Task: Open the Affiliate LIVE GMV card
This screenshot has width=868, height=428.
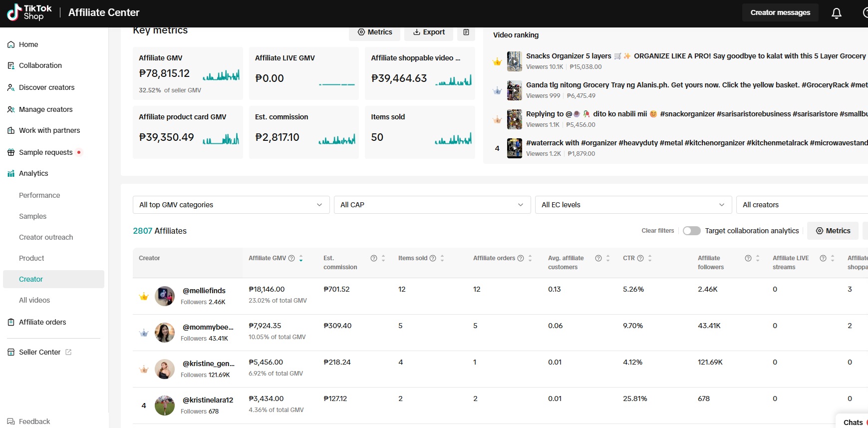Action: (x=303, y=73)
